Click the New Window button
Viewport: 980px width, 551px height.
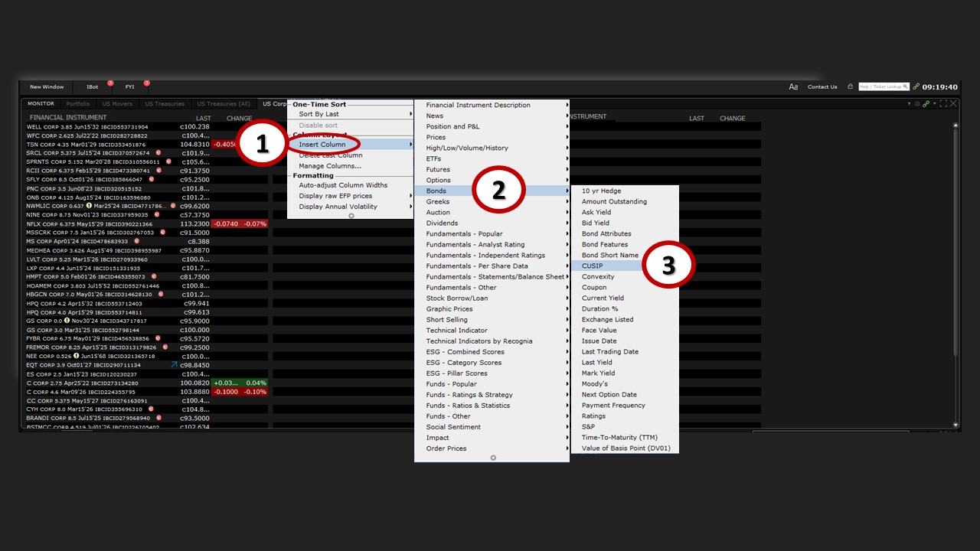tap(47, 87)
